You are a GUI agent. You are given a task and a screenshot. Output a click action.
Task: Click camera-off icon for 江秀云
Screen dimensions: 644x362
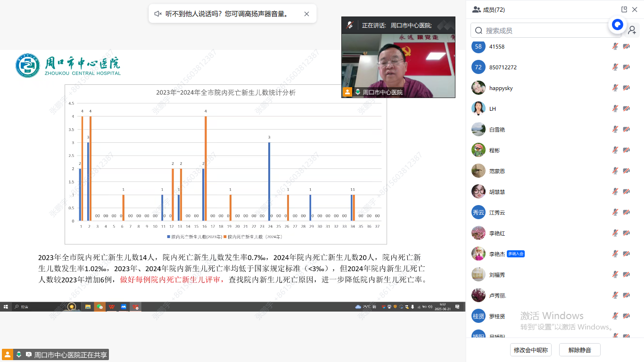click(626, 212)
